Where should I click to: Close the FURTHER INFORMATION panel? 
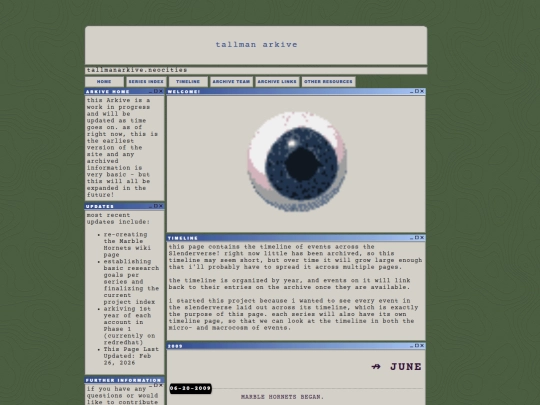(x=161, y=385)
